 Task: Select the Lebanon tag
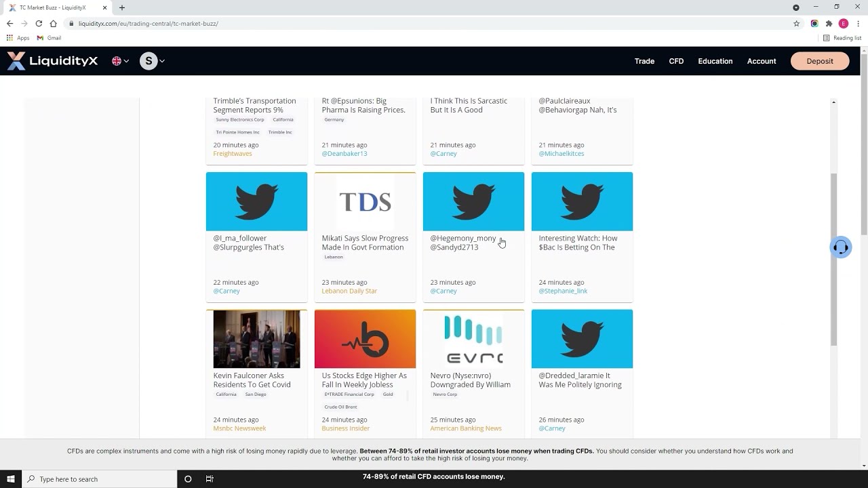pyautogui.click(x=334, y=258)
